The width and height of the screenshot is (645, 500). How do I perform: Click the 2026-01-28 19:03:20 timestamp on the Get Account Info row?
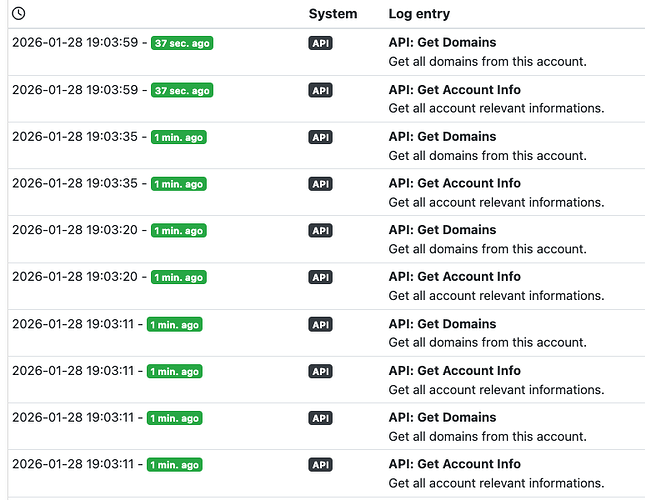[x=75, y=277]
